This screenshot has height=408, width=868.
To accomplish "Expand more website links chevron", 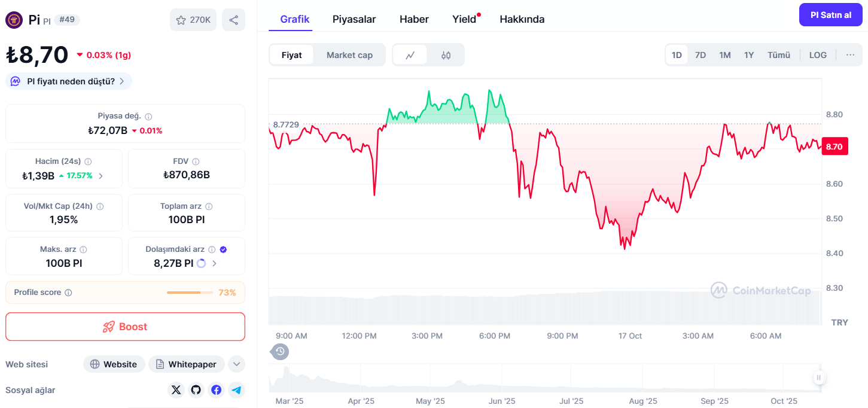I will (237, 364).
